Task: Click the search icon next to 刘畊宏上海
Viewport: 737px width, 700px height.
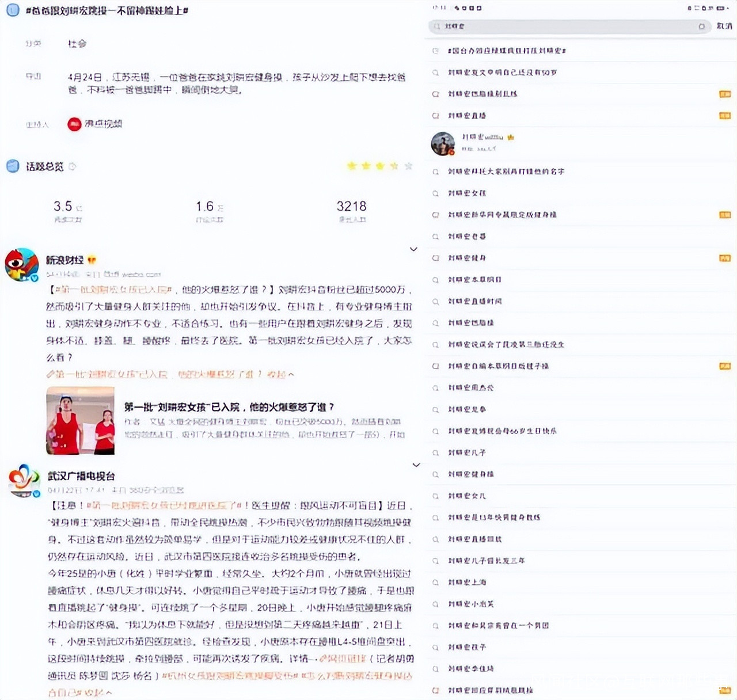Action: pos(436,583)
